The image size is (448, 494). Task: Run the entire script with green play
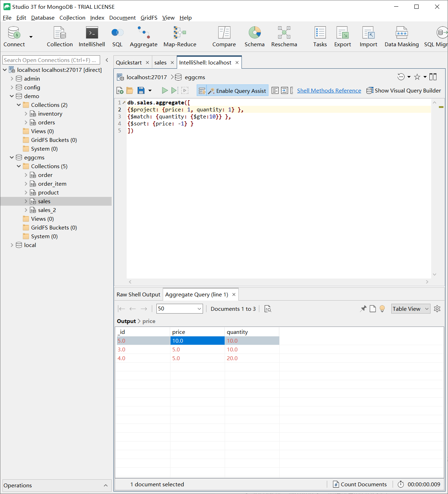(x=164, y=91)
